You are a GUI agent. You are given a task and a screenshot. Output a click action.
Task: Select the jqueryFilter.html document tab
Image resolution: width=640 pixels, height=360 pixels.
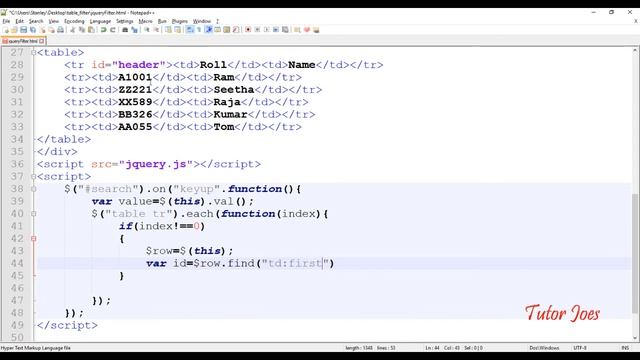tap(23, 41)
